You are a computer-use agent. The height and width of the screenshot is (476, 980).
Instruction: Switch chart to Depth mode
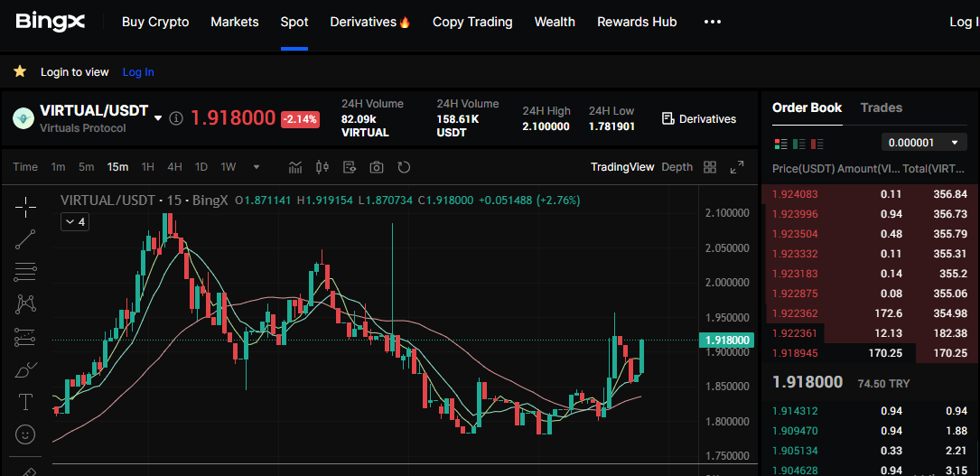coord(677,167)
